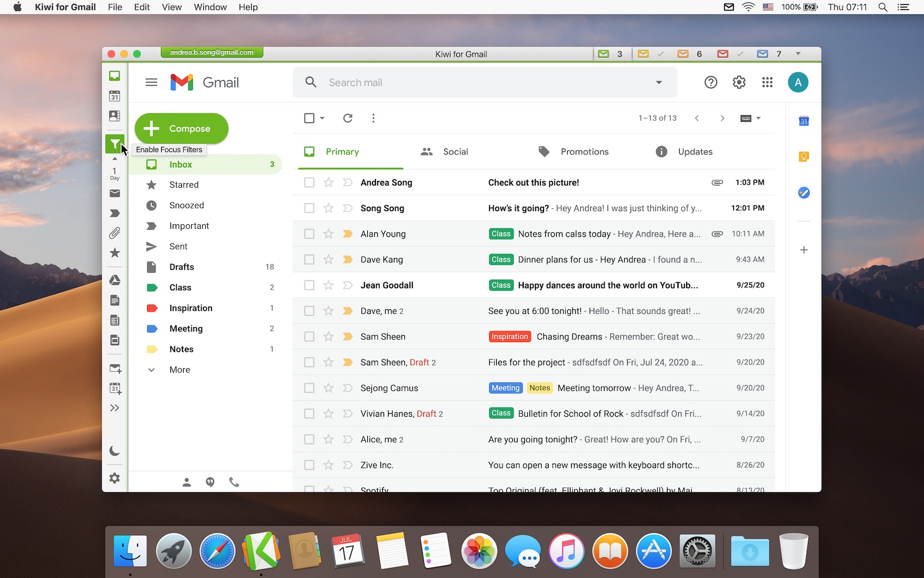
Task: Switch to Promotions tab
Action: [573, 151]
